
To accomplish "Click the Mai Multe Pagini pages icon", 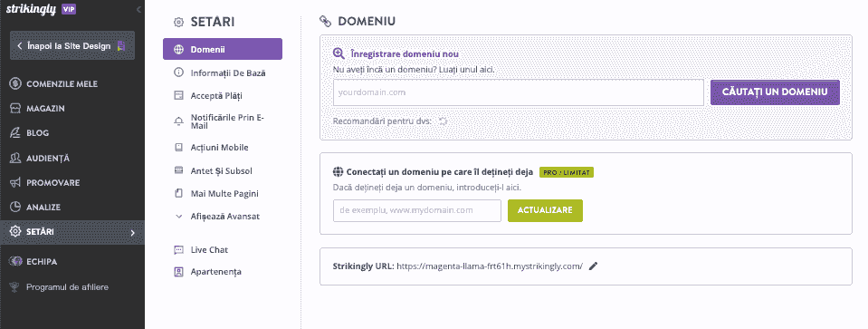I will (178, 193).
